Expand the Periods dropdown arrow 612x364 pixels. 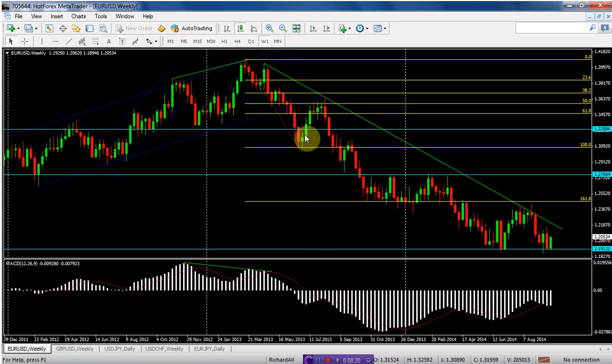pos(367,29)
